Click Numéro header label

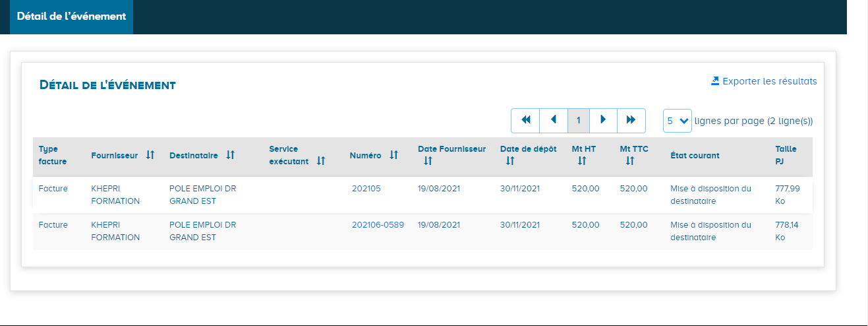tap(366, 156)
